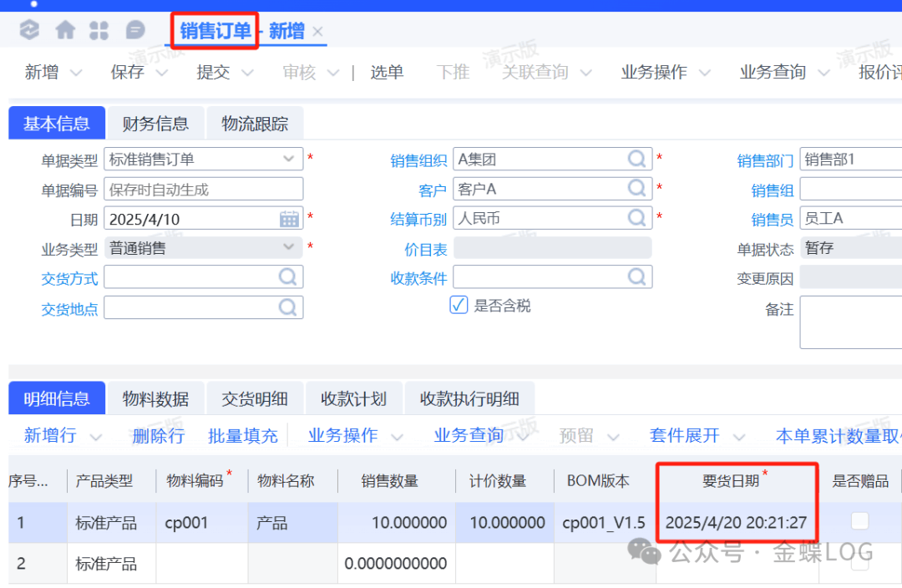Image resolution: width=902 pixels, height=588 pixels.
Task: Click search icon in 客户 field
Action: click(637, 189)
